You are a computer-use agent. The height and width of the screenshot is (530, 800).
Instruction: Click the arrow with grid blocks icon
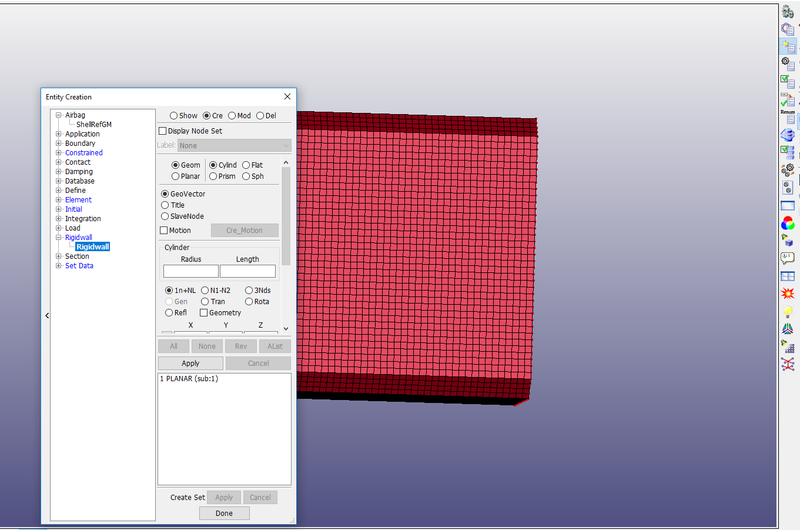coord(788,347)
